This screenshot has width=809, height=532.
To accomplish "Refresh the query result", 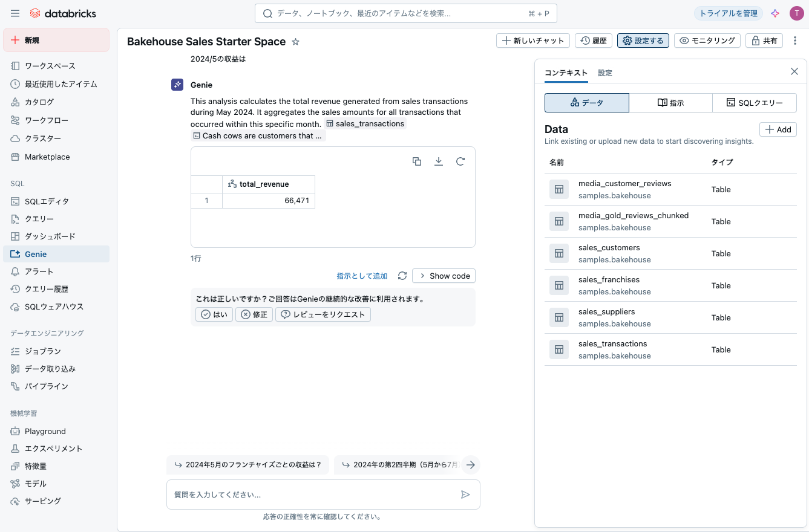I will pyautogui.click(x=460, y=161).
